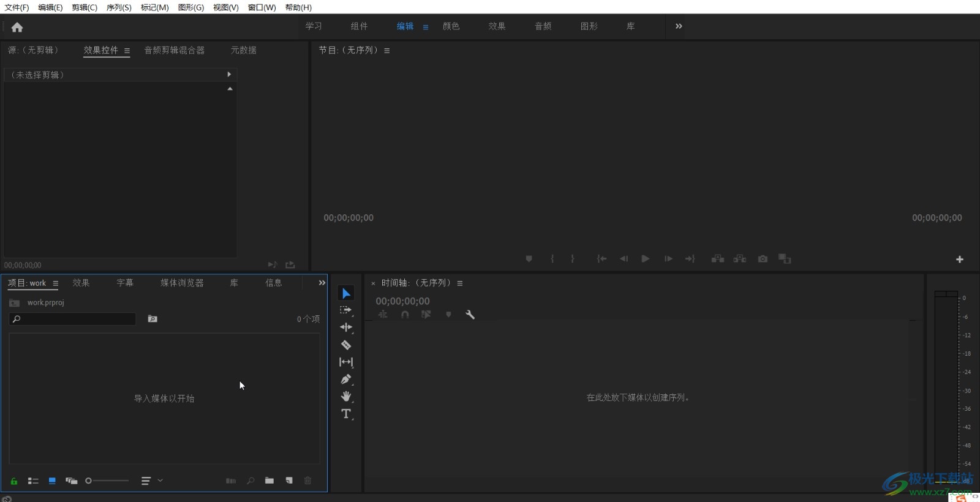Expand the no clip selected arrow

(x=229, y=75)
